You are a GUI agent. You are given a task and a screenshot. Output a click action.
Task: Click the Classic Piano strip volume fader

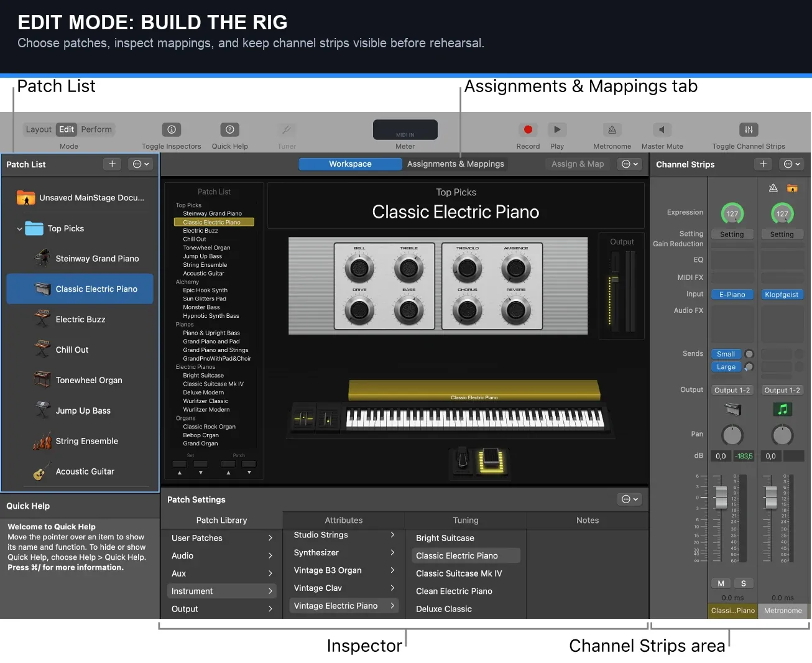click(721, 497)
